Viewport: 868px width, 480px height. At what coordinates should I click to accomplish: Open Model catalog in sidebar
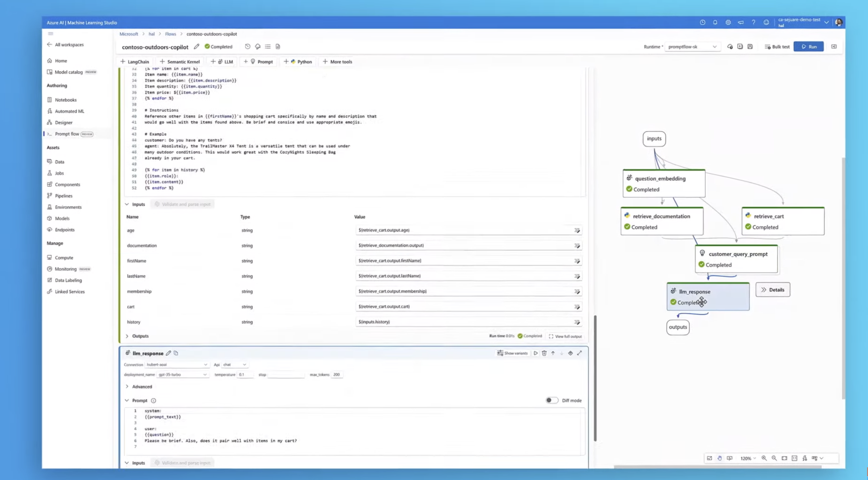[x=68, y=72]
